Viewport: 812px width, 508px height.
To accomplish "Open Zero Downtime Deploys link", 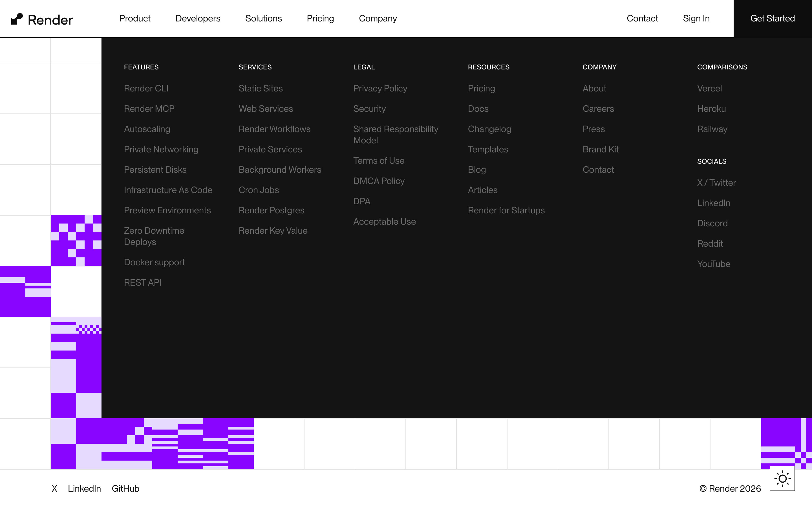I will click(154, 236).
